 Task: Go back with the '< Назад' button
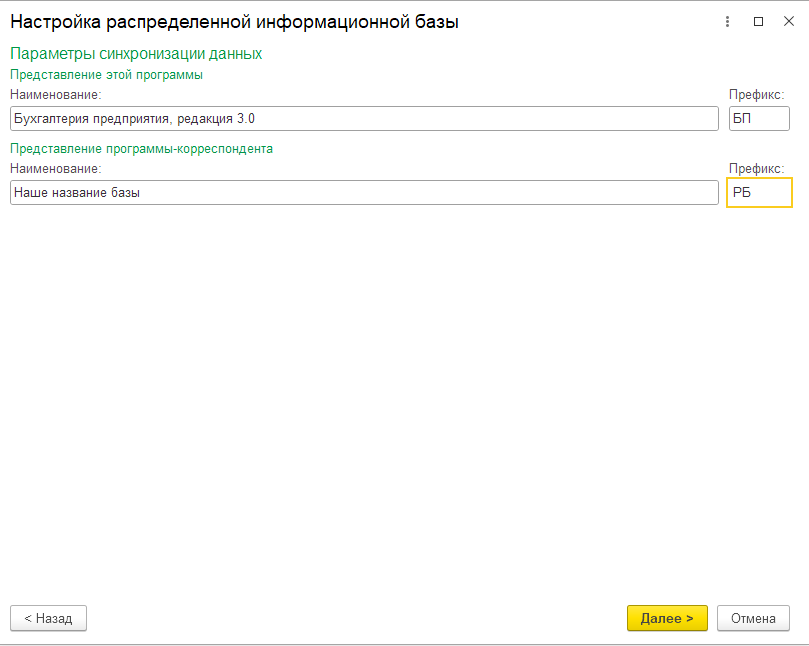coord(48,618)
